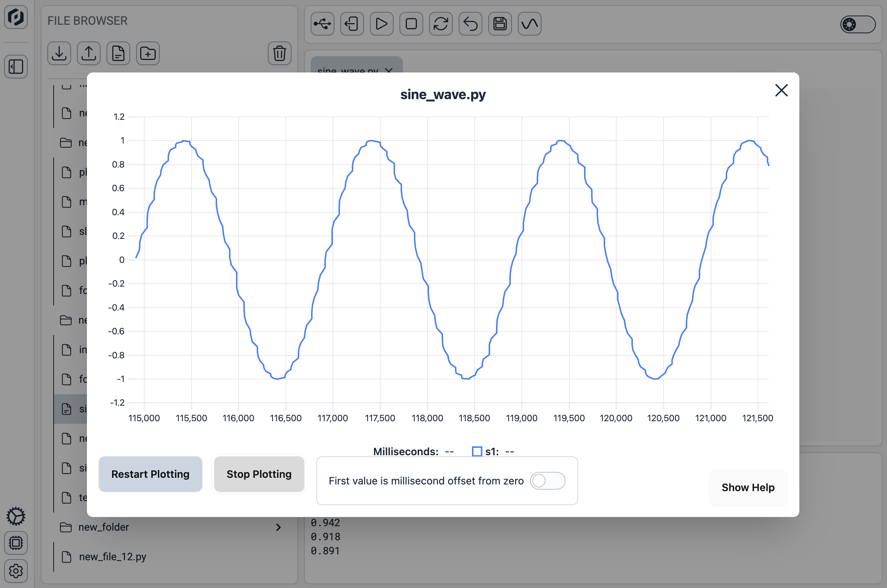Image resolution: width=887 pixels, height=588 pixels.
Task: Click the Restart Plotting button
Action: [x=151, y=474]
